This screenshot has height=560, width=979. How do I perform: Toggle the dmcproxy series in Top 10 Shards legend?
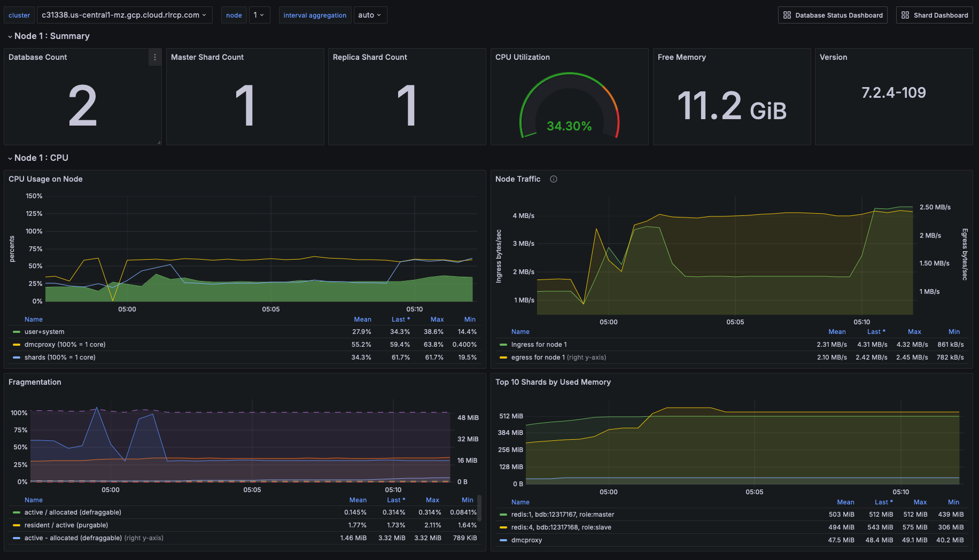coord(527,540)
